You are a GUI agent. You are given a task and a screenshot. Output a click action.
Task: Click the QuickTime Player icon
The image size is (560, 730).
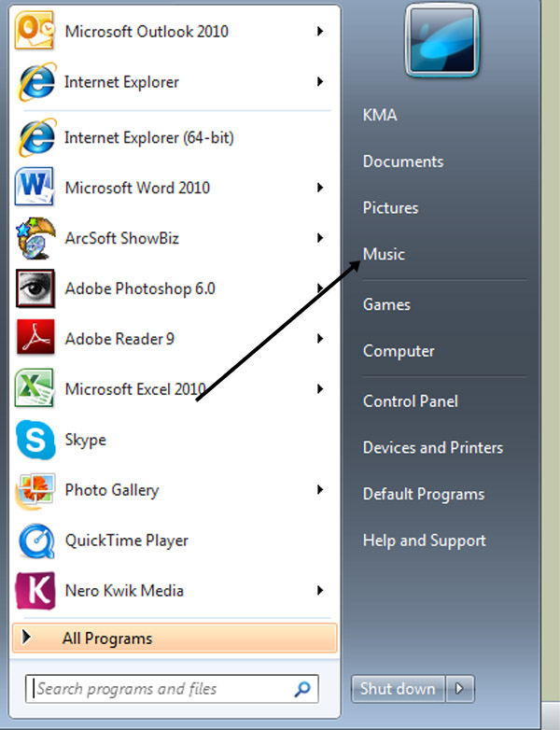pyautogui.click(x=36, y=540)
